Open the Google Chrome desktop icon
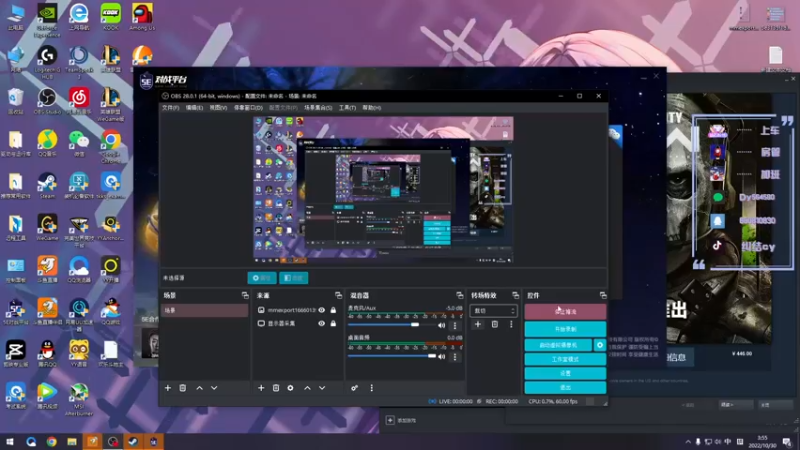 111,147
